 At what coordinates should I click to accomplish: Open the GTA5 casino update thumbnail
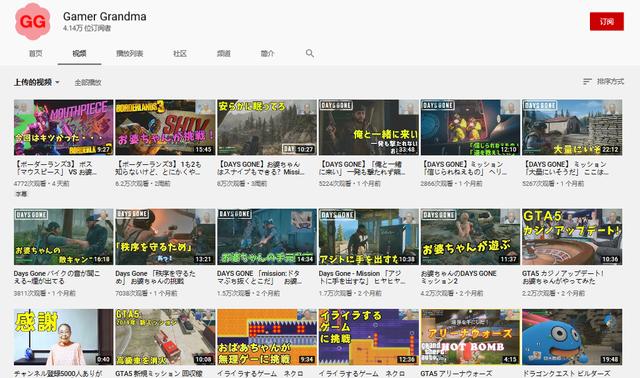click(x=572, y=237)
